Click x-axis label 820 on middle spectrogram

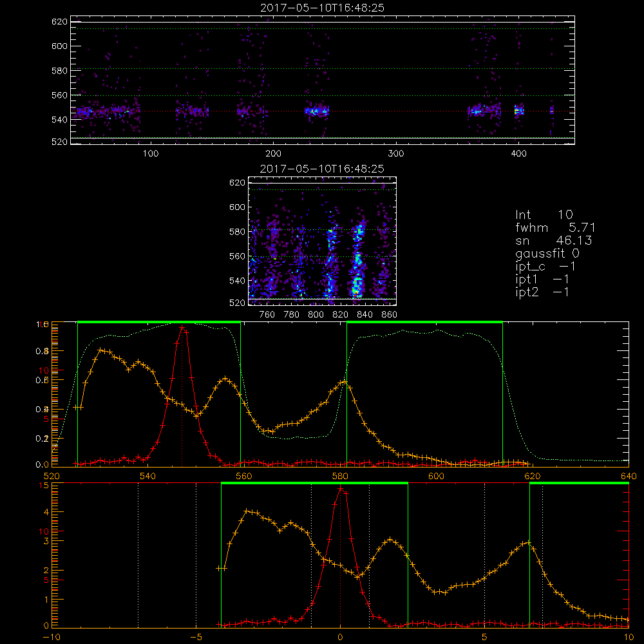pos(341,315)
